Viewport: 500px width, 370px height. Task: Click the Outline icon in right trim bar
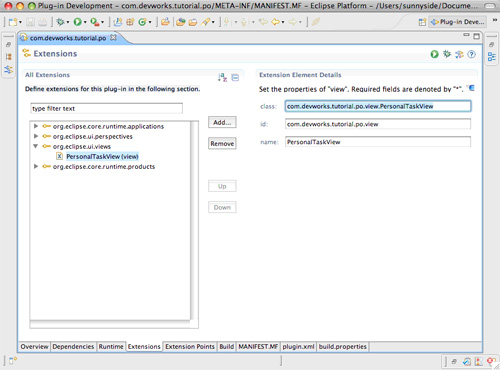tap(492, 57)
